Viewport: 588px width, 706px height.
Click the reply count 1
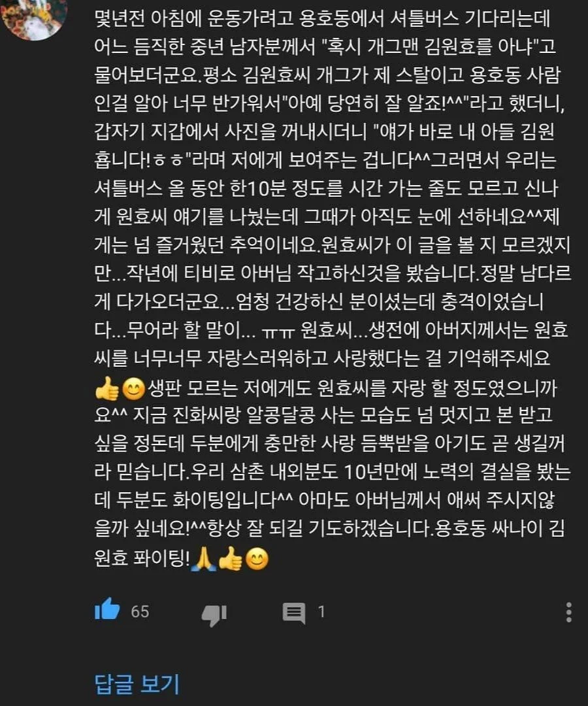[321, 611]
